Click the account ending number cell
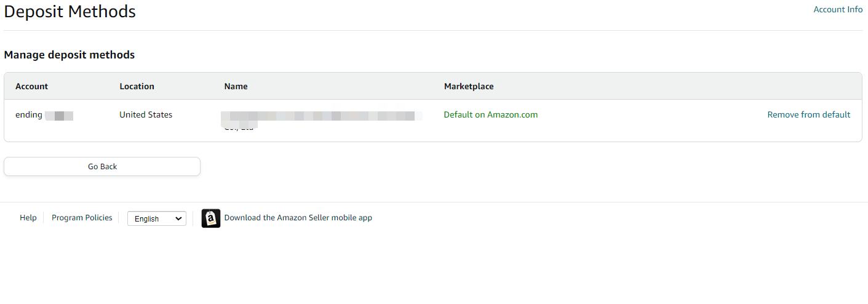The height and width of the screenshot is (304, 868). 44,115
